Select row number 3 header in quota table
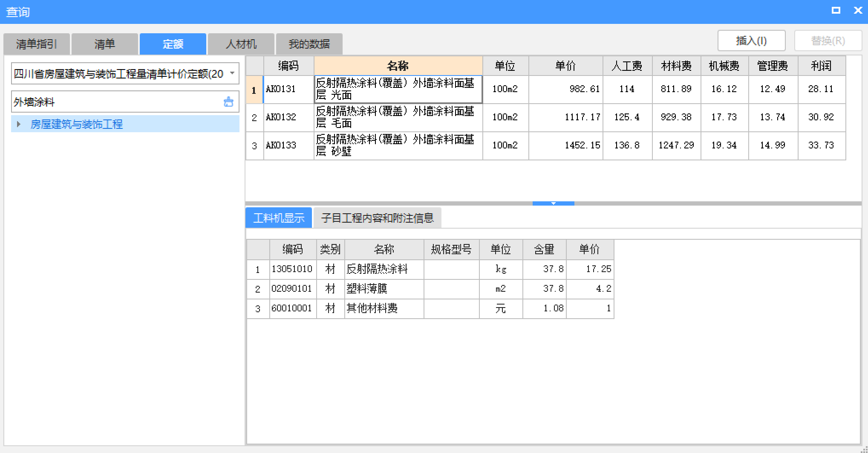Screen dimensions: 868x453 coord(254,145)
